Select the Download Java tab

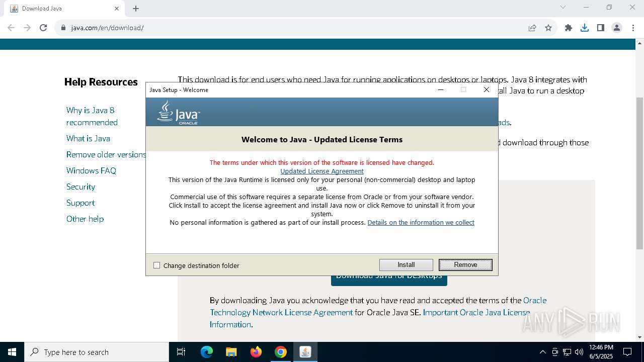point(64,9)
